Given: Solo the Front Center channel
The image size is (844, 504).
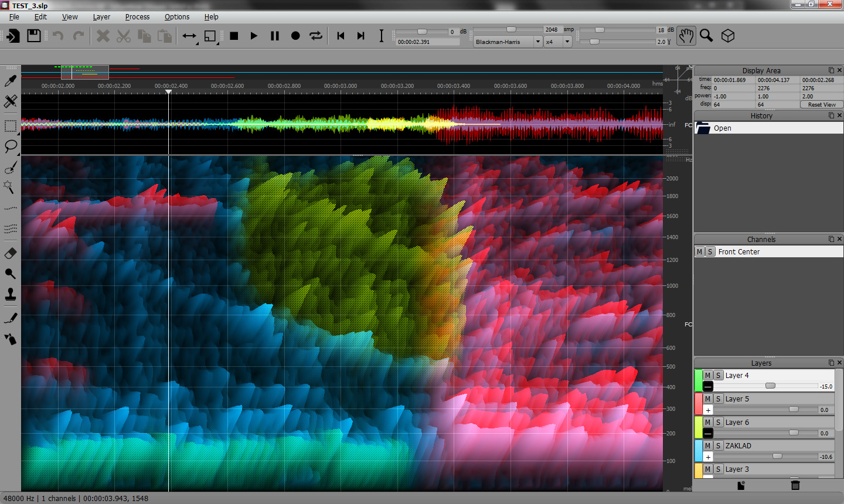Looking at the screenshot, I should point(710,251).
